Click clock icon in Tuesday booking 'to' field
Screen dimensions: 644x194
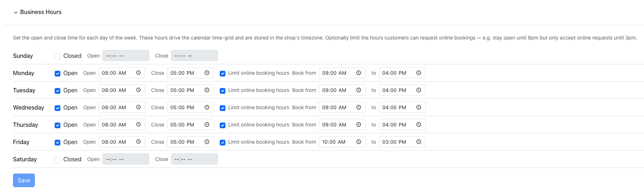tap(419, 90)
